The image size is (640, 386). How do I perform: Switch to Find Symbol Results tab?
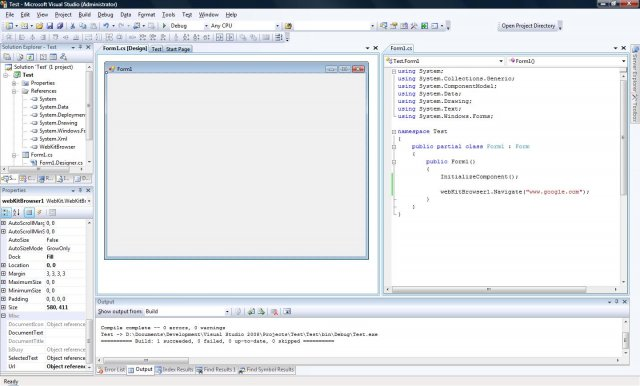[266, 370]
